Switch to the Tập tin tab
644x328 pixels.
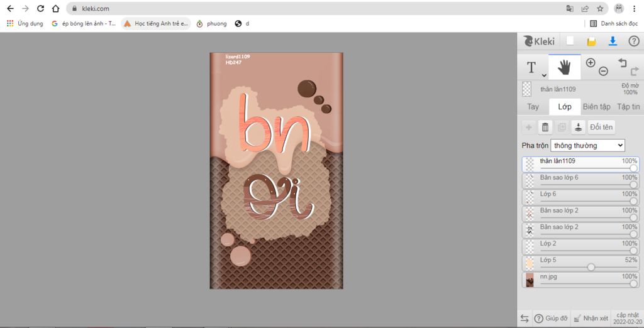click(628, 107)
